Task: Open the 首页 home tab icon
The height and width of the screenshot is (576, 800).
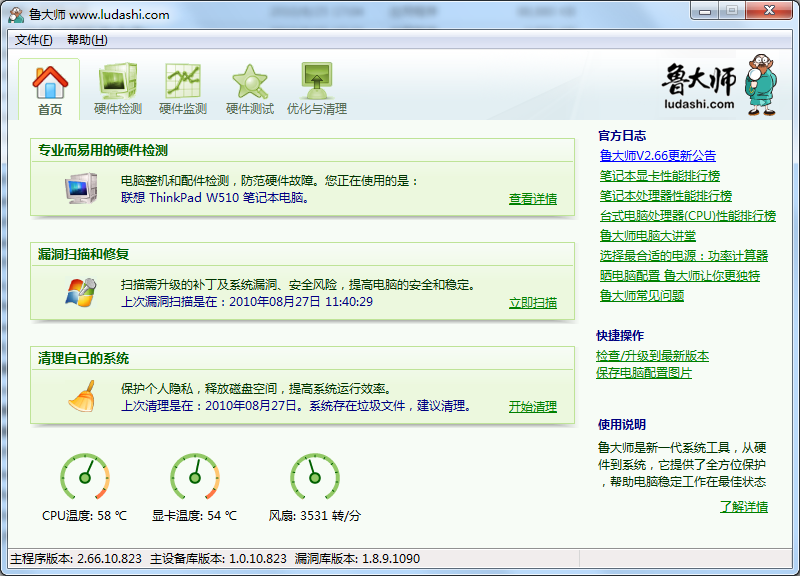Action: 49,82
